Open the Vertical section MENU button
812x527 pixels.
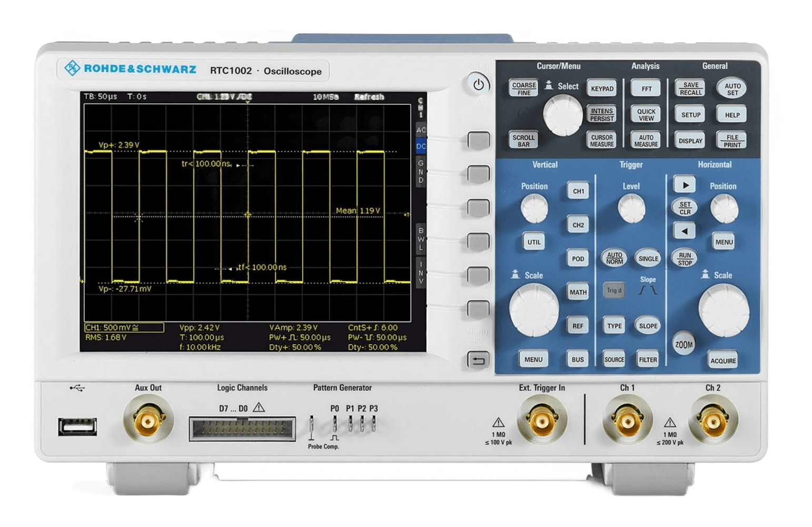(533, 359)
